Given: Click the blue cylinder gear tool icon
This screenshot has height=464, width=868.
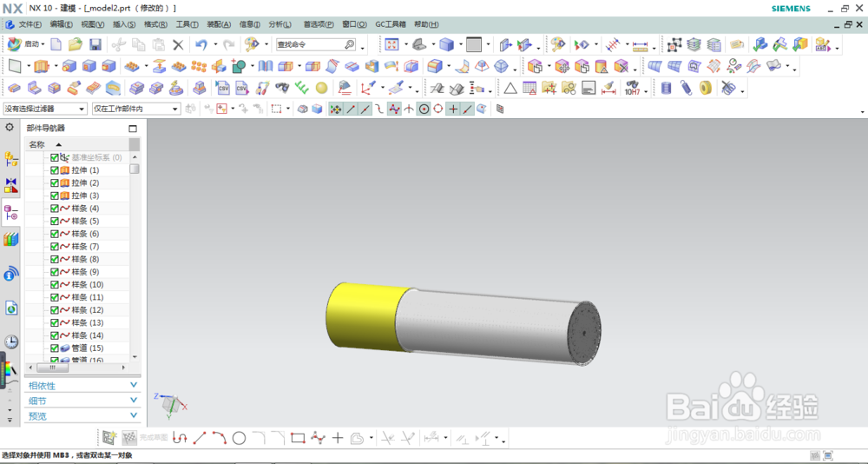Looking at the screenshot, I should [x=666, y=88].
